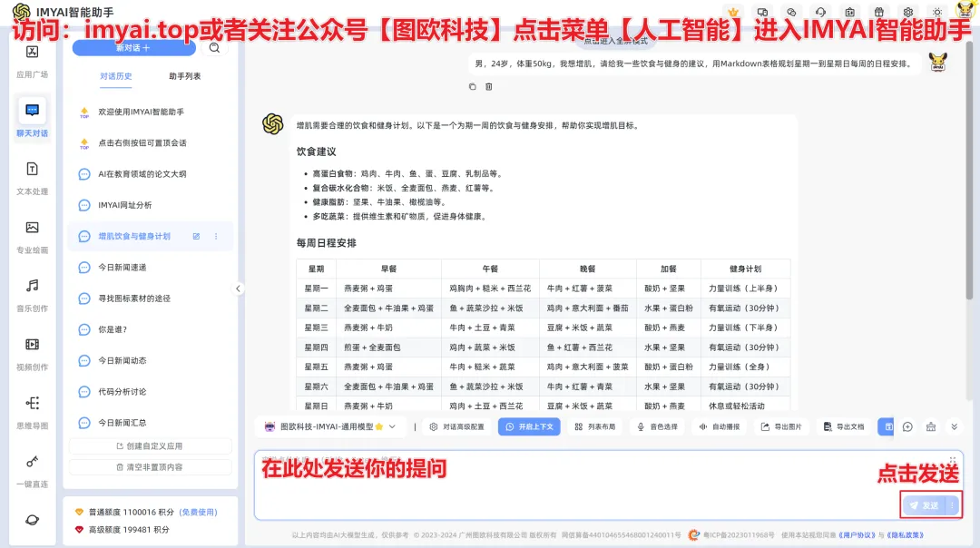The width and height of the screenshot is (980, 548).
Task: Collapse the conversation list panel
Action: [239, 289]
